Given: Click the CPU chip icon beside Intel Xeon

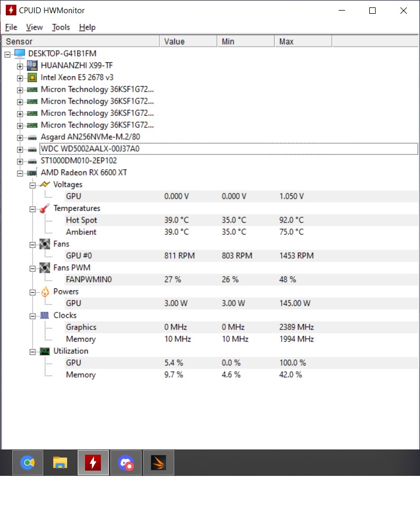Looking at the screenshot, I should point(32,77).
